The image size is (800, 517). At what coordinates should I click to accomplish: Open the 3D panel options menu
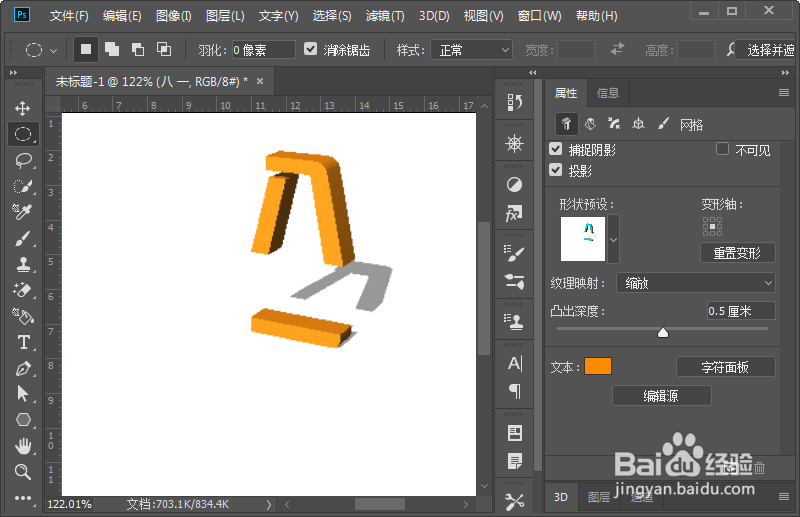pos(784,497)
